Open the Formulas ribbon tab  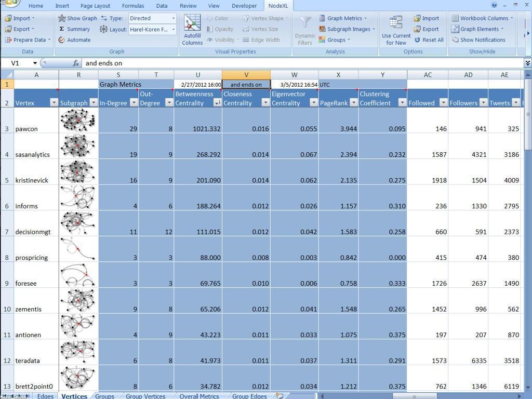(133, 6)
